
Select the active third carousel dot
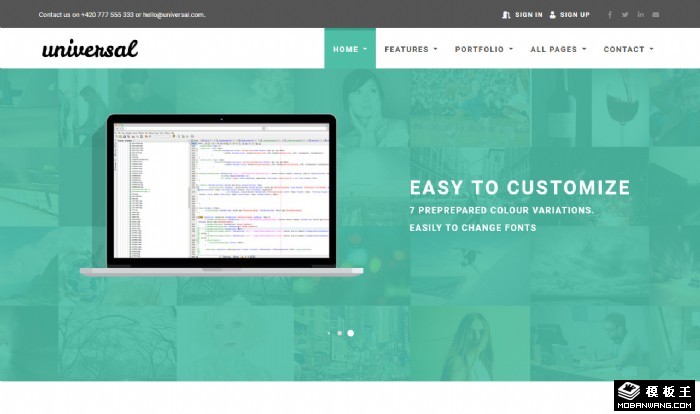click(350, 333)
